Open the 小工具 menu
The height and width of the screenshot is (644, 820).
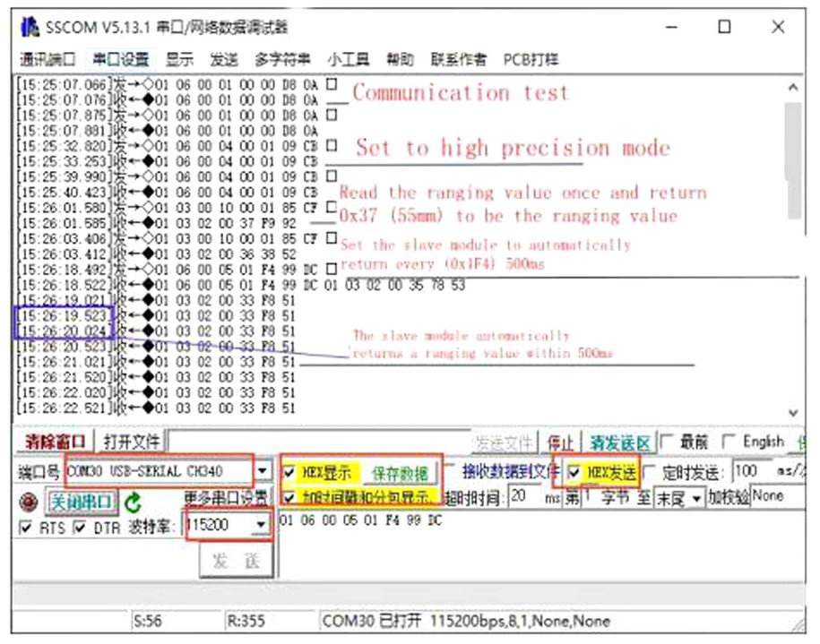pyautogui.click(x=349, y=60)
